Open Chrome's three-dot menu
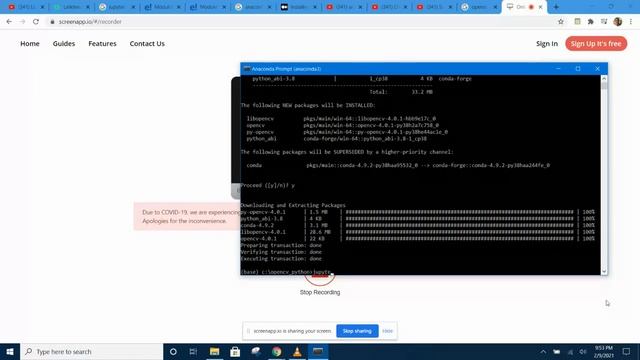Viewport: 640px width, 360px height. (631, 22)
